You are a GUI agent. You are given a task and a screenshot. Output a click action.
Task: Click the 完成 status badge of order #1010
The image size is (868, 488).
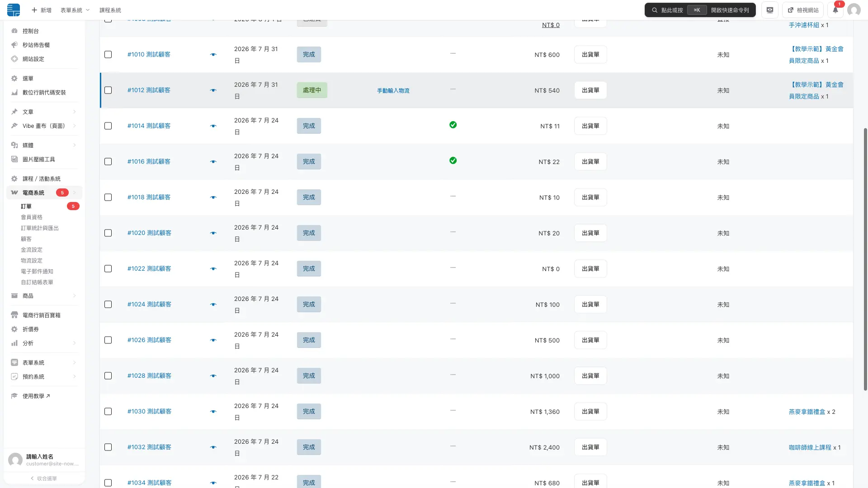pyautogui.click(x=309, y=54)
